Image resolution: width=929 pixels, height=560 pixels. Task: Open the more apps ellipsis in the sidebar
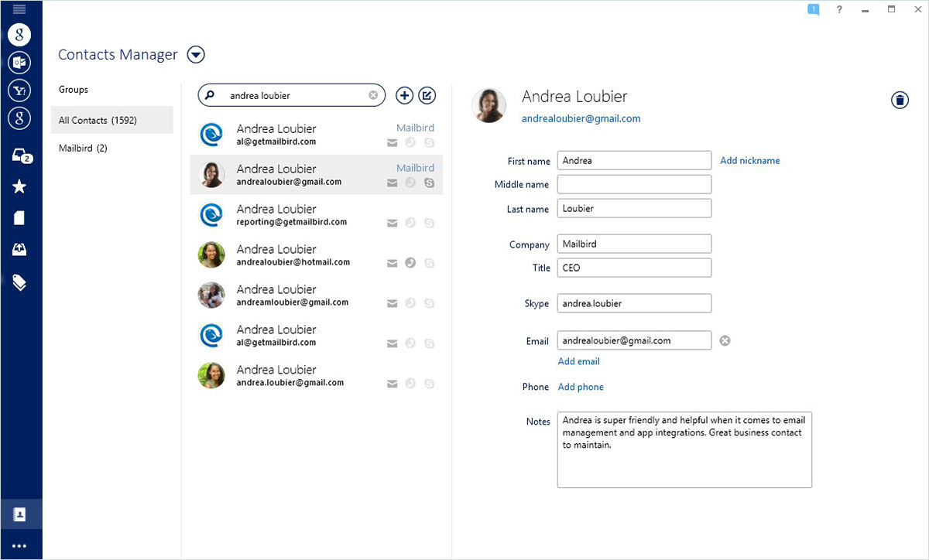coord(19,546)
